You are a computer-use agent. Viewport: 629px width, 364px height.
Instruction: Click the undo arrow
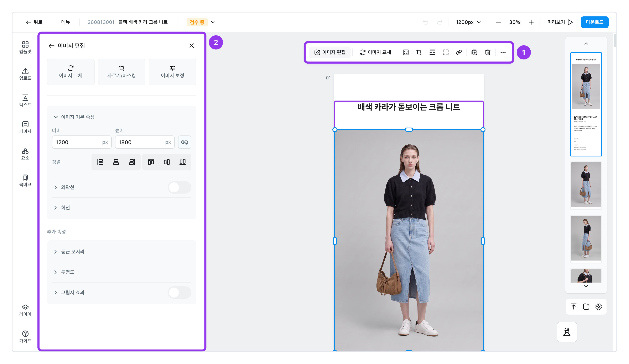[x=426, y=22]
